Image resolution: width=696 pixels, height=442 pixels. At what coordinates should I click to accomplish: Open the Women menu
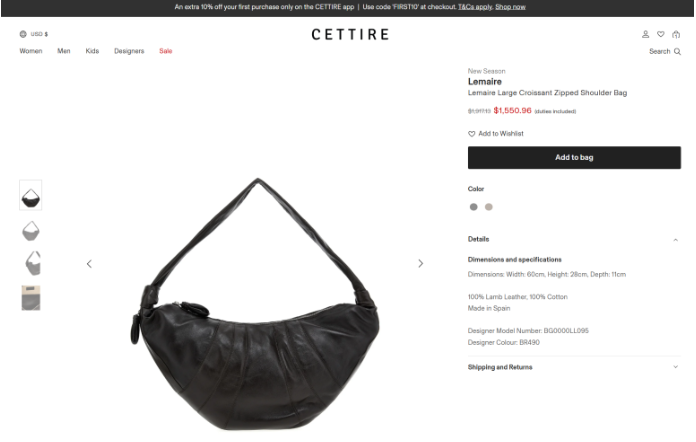[31, 51]
